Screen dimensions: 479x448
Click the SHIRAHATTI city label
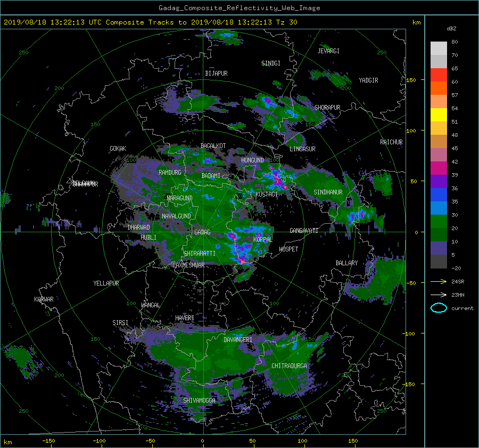click(x=200, y=254)
